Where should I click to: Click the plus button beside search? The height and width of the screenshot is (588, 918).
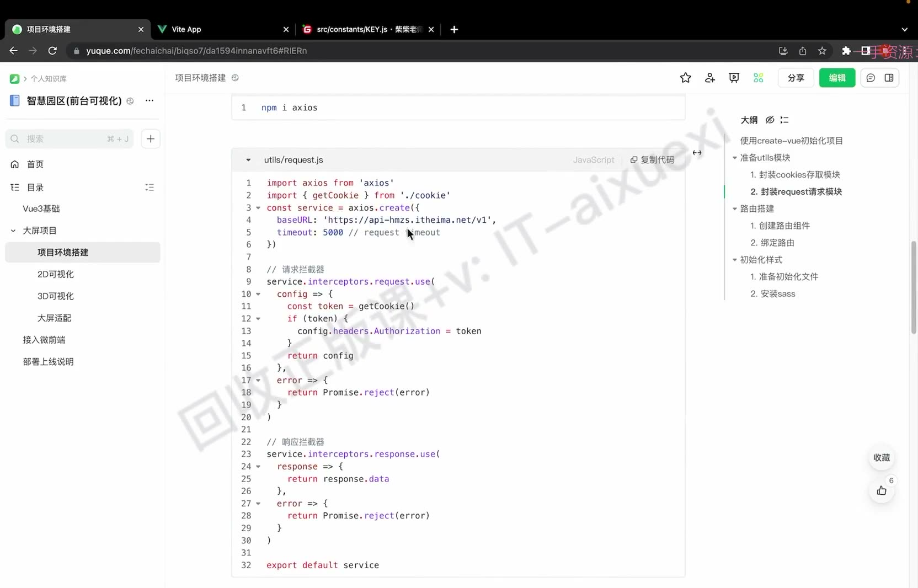click(151, 139)
